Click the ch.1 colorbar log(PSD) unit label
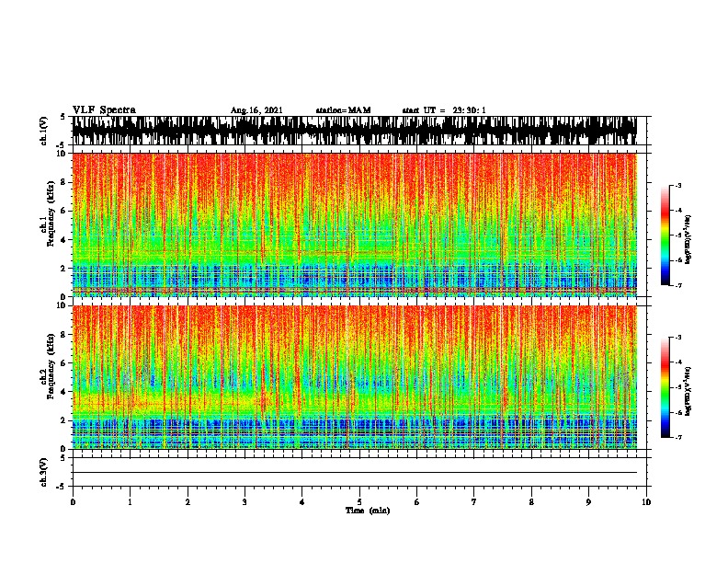The height and width of the screenshot is (563, 728). point(688,240)
